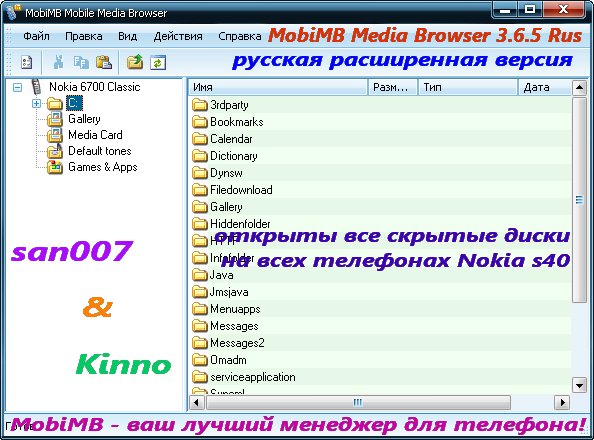The width and height of the screenshot is (594, 440).
Task: Open the Справка menu
Action: (x=240, y=36)
